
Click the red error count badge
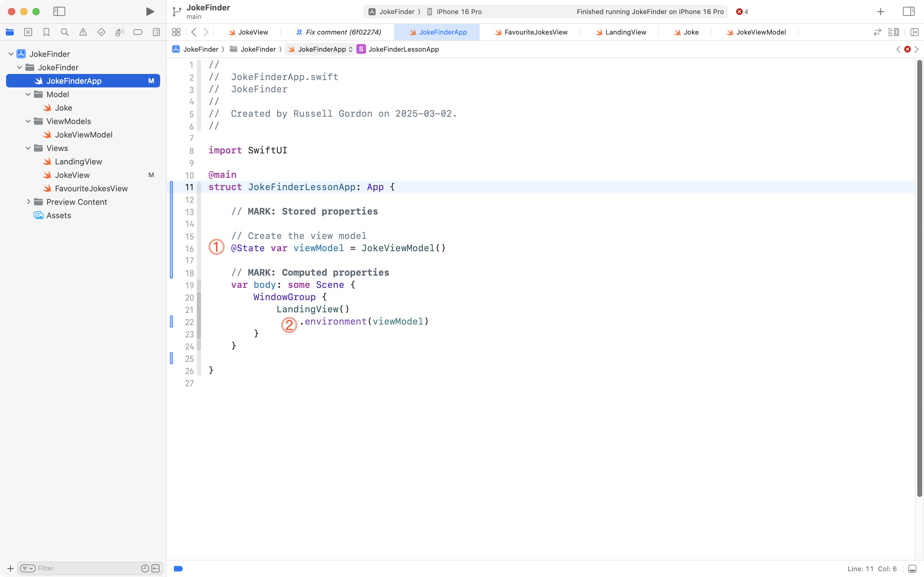[x=742, y=12]
